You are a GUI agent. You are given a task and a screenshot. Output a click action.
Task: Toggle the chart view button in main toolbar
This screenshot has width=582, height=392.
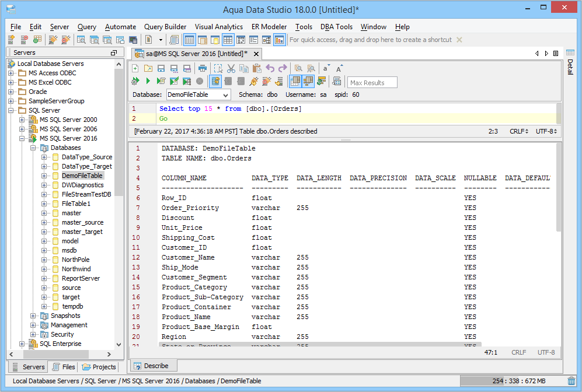pos(280,40)
